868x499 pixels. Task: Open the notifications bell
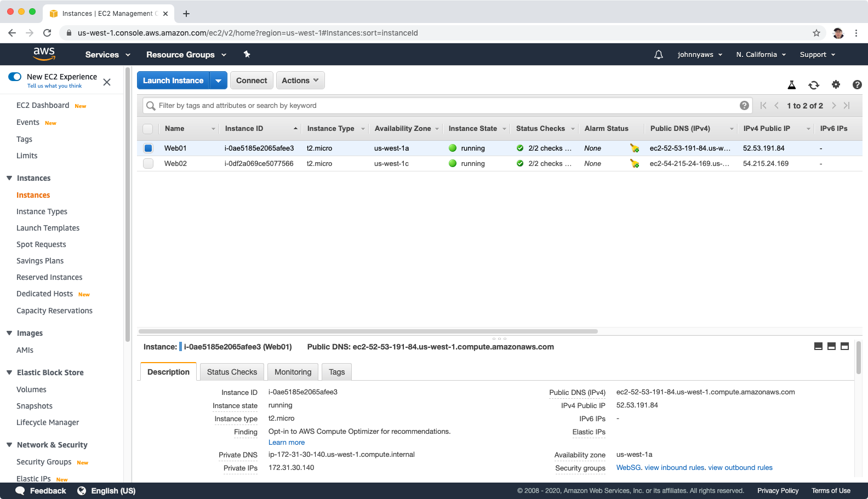pyautogui.click(x=659, y=54)
